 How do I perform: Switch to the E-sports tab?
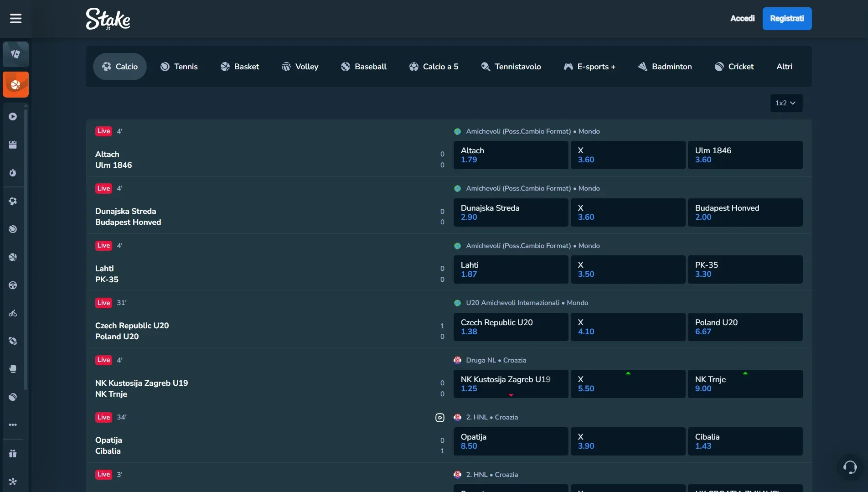point(589,67)
